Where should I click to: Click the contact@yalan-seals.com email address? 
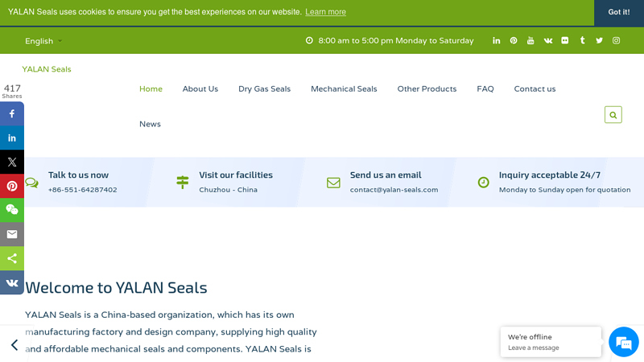click(394, 190)
